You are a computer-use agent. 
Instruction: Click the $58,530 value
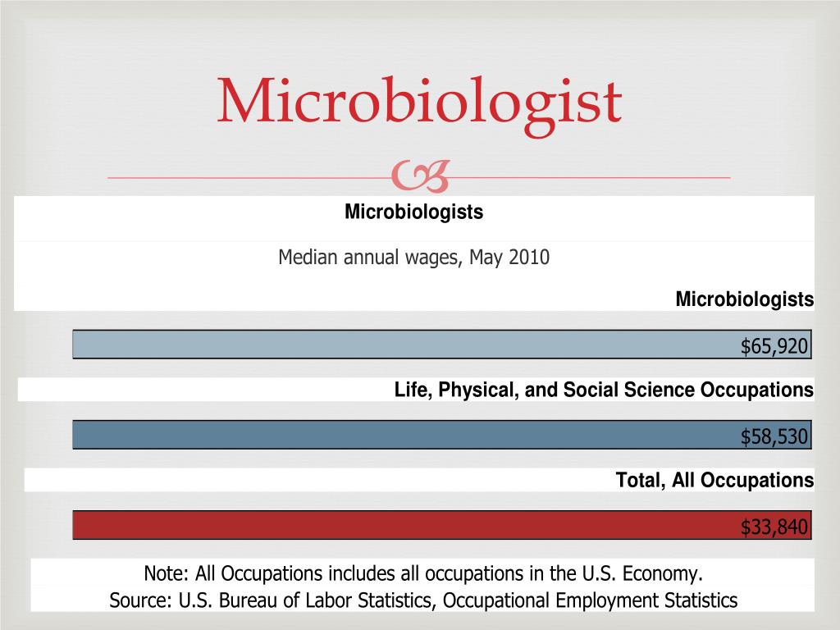(x=774, y=436)
